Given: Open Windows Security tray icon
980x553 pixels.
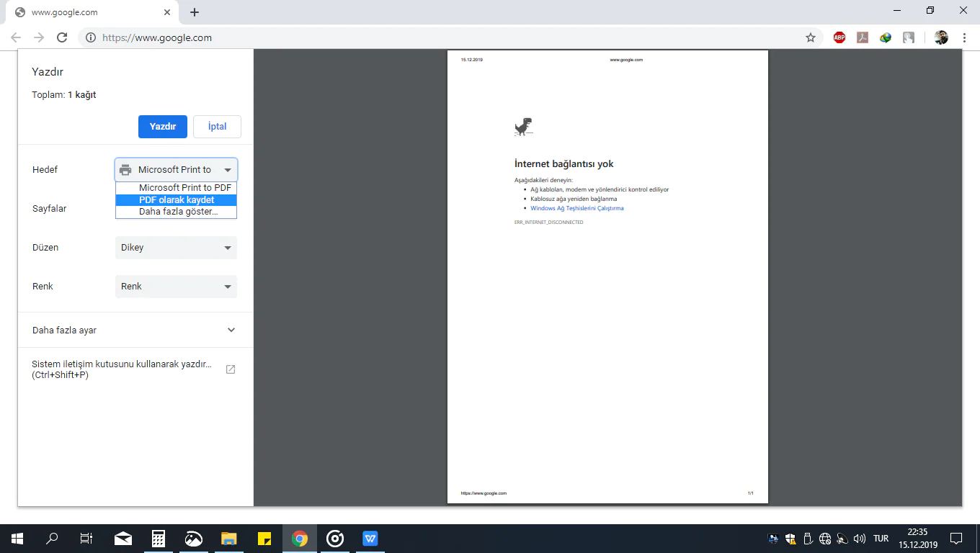Looking at the screenshot, I should (x=790, y=539).
